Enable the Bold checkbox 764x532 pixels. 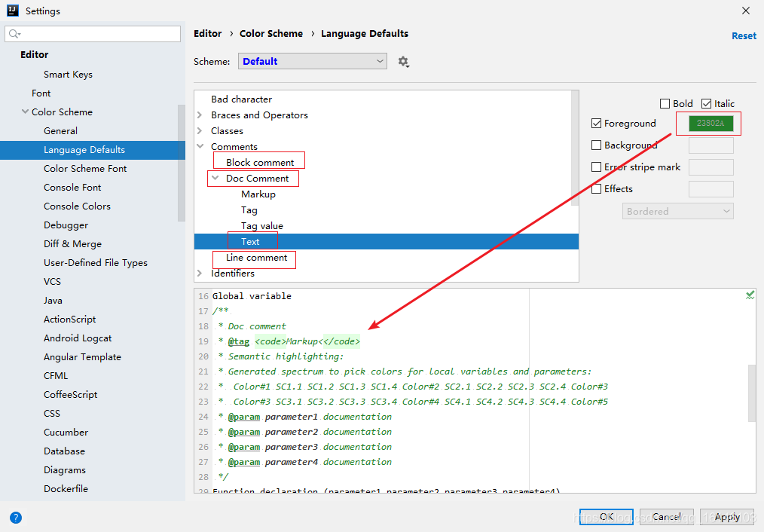coord(665,104)
